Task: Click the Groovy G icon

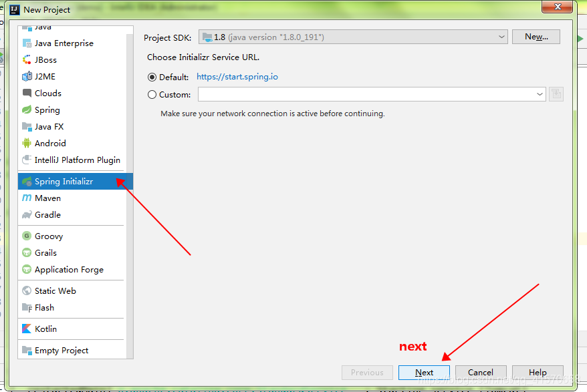Action: 27,236
